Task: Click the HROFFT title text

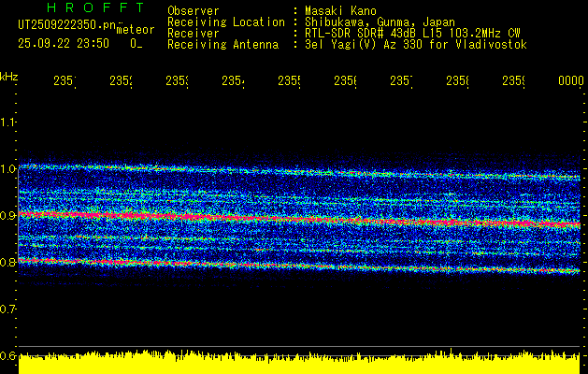Action: point(95,7)
